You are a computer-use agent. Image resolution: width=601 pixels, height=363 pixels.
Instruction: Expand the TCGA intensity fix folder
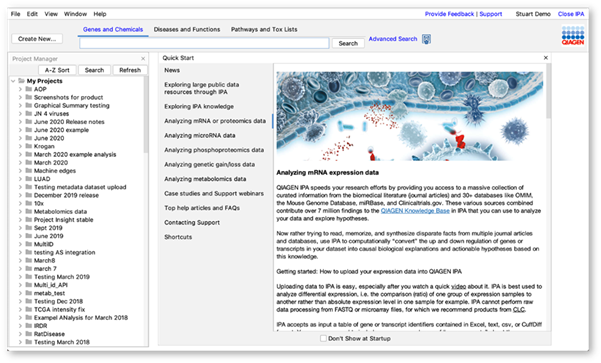click(x=20, y=309)
